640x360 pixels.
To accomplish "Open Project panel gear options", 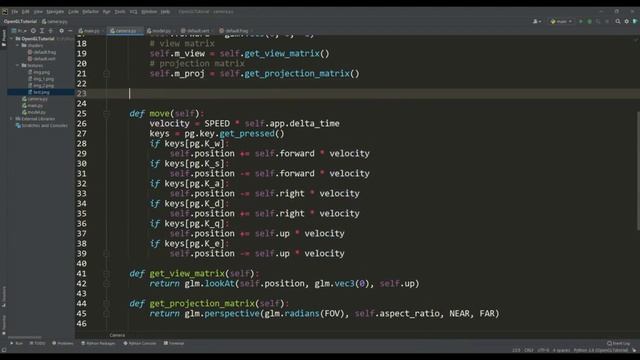I will click(62, 31).
